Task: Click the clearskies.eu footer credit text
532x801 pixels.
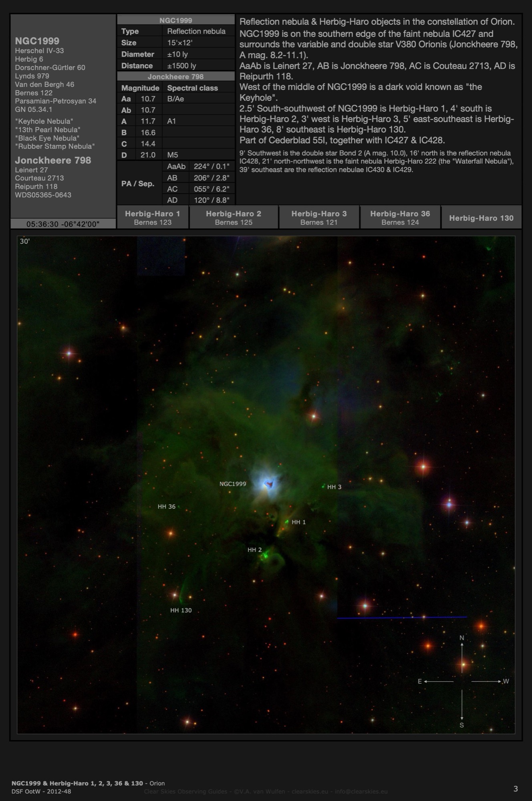Action: [x=266, y=791]
